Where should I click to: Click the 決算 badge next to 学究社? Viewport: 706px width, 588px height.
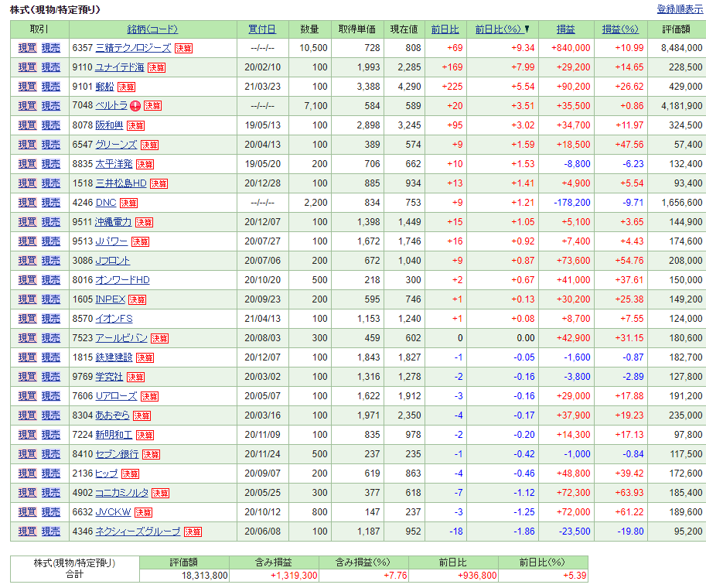point(135,377)
